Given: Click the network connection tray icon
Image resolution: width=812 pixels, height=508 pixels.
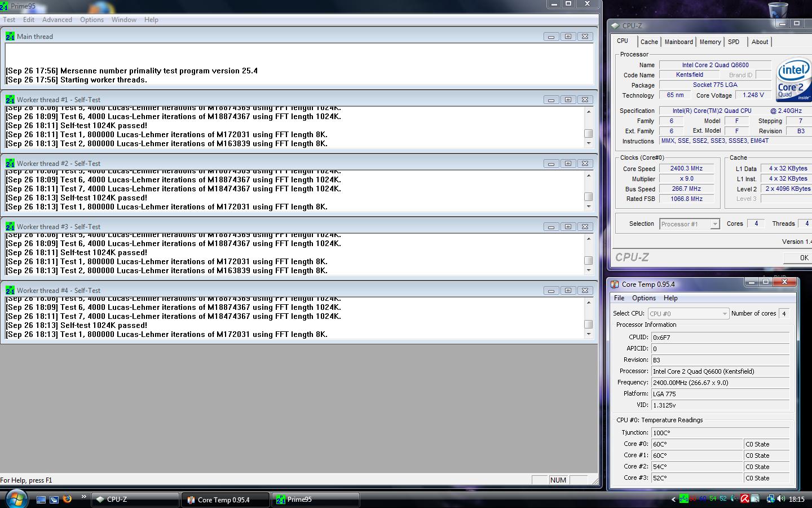Looking at the screenshot, I should tap(770, 498).
